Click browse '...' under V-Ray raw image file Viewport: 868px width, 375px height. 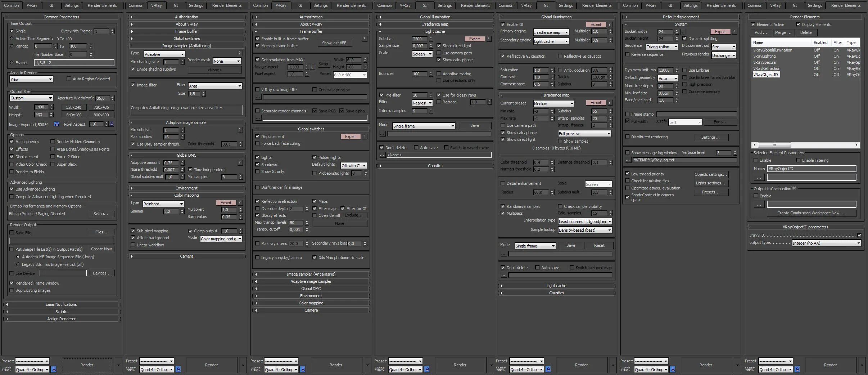(258, 97)
